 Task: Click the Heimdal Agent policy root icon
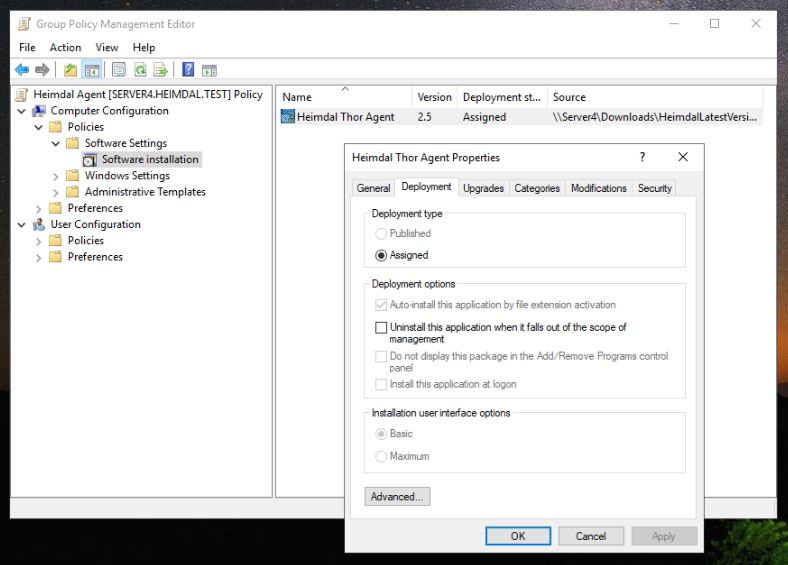pos(22,95)
